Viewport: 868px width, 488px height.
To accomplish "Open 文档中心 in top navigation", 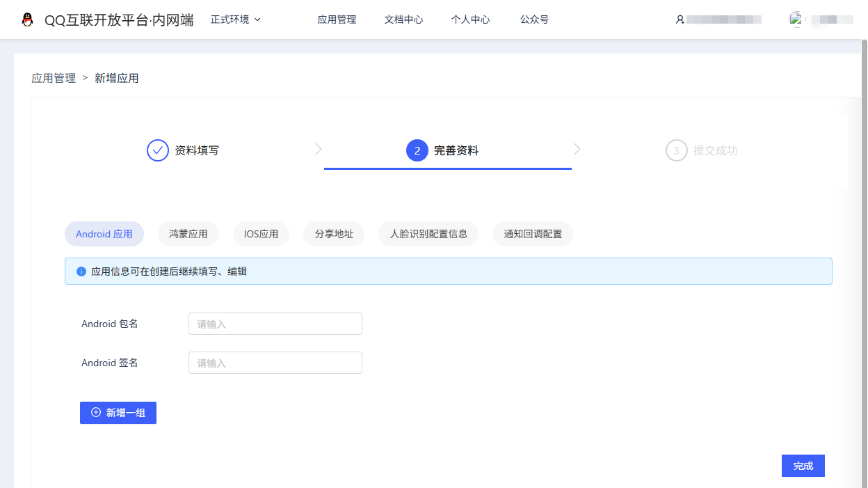I will 403,19.
